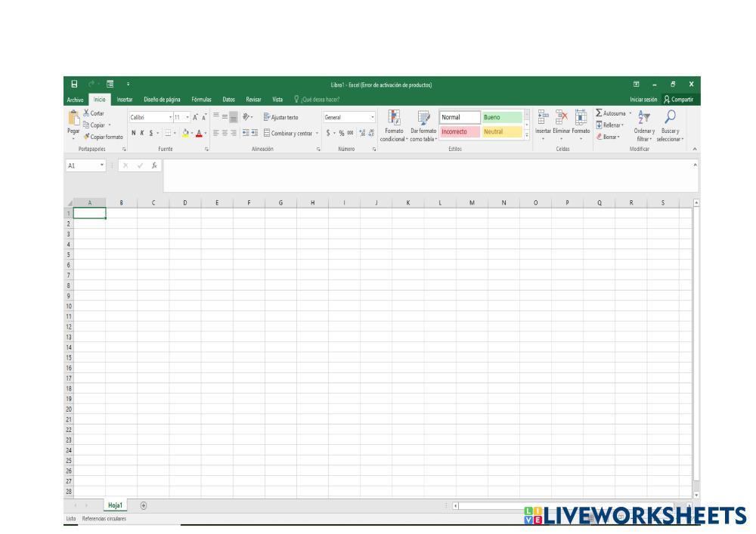Apply the Incorrecto cell style
Screen dimensions: 756x534
[x=459, y=131]
